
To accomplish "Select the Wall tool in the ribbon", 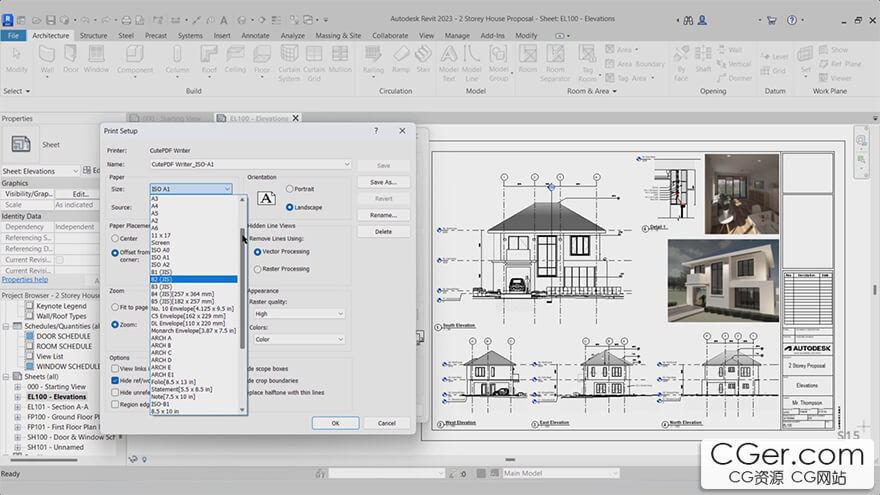I will click(47, 59).
